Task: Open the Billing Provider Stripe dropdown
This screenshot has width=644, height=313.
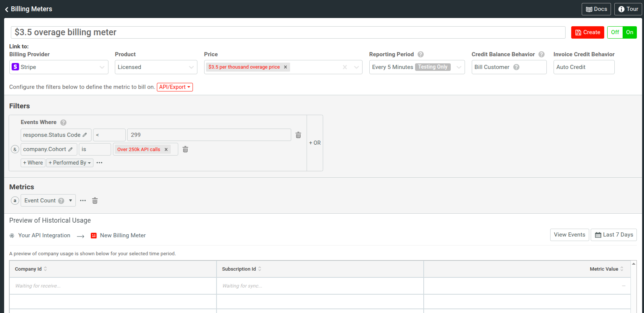Action: point(59,67)
